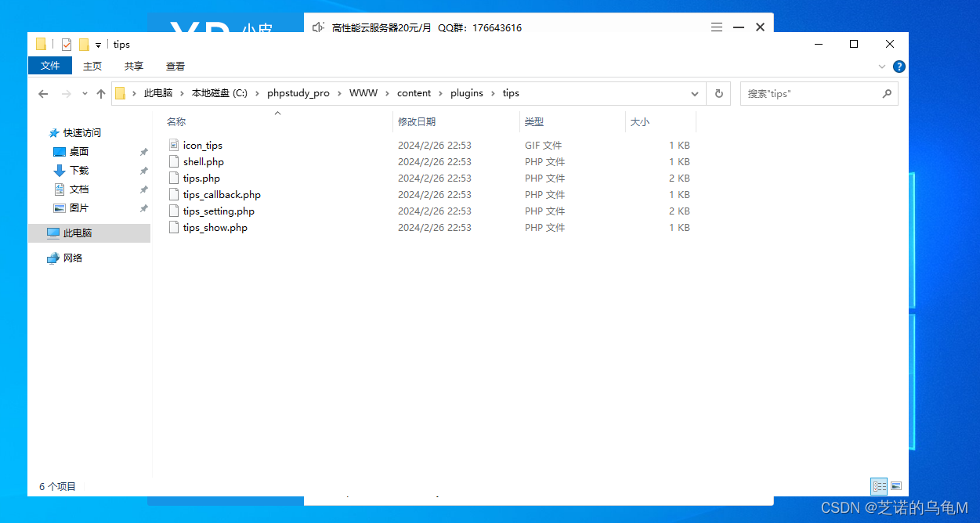The width and height of the screenshot is (980, 523).
Task: Go back with the left arrow button
Action: tap(44, 94)
